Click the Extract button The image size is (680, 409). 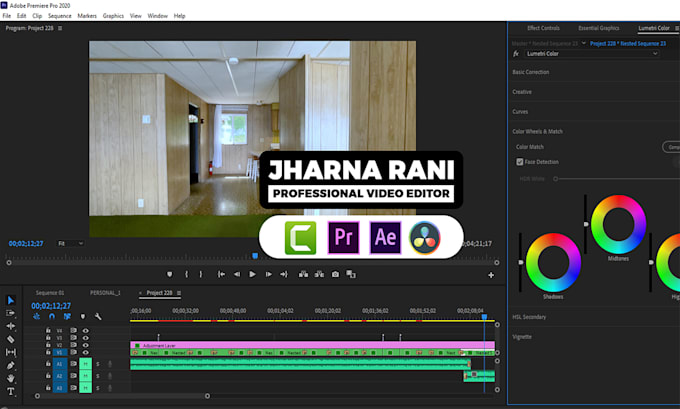click(319, 274)
